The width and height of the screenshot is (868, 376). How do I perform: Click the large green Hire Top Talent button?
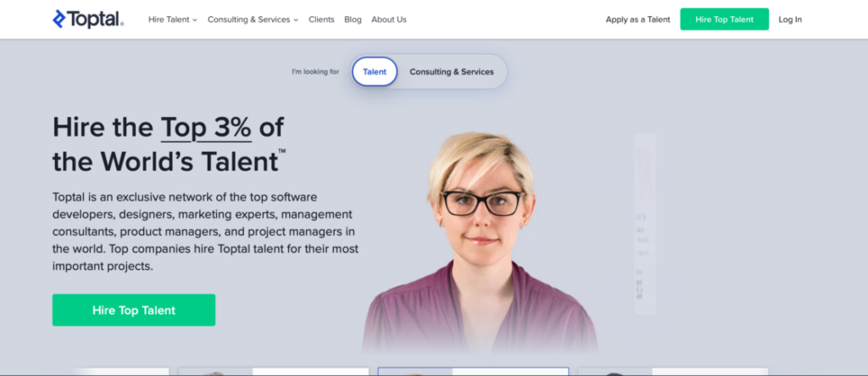(134, 310)
